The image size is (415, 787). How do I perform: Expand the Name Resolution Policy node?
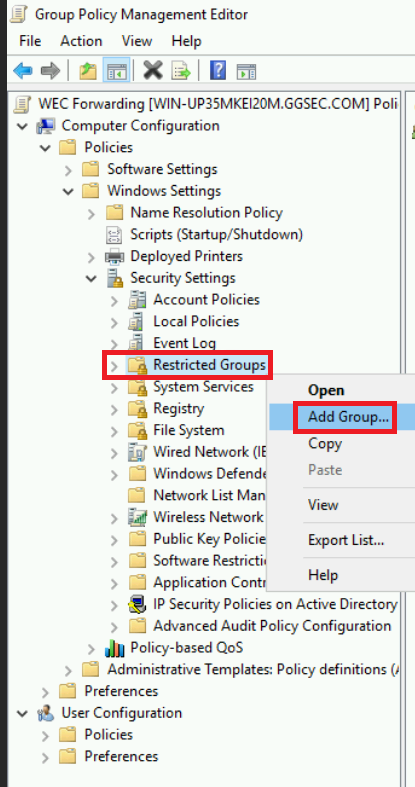pyautogui.click(x=91, y=213)
